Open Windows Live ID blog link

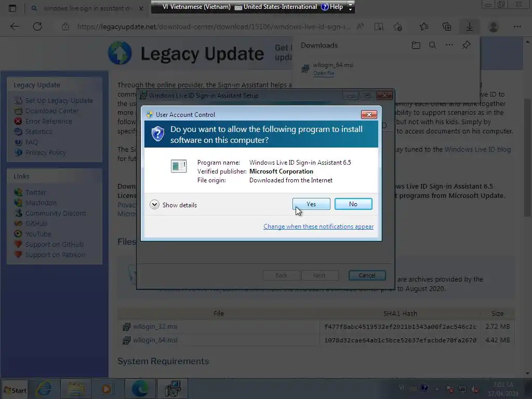pyautogui.click(x=478, y=149)
